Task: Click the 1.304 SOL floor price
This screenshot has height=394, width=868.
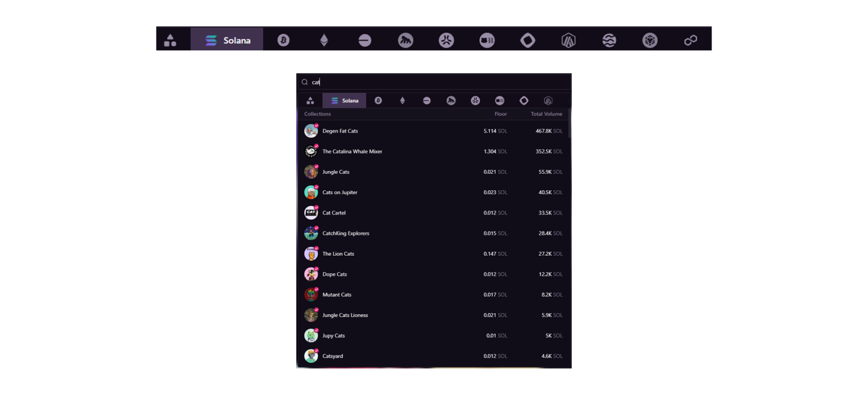Action: (496, 151)
